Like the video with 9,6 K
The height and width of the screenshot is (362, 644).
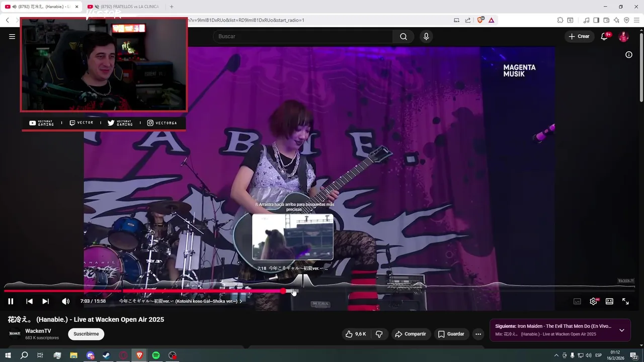coord(356,334)
